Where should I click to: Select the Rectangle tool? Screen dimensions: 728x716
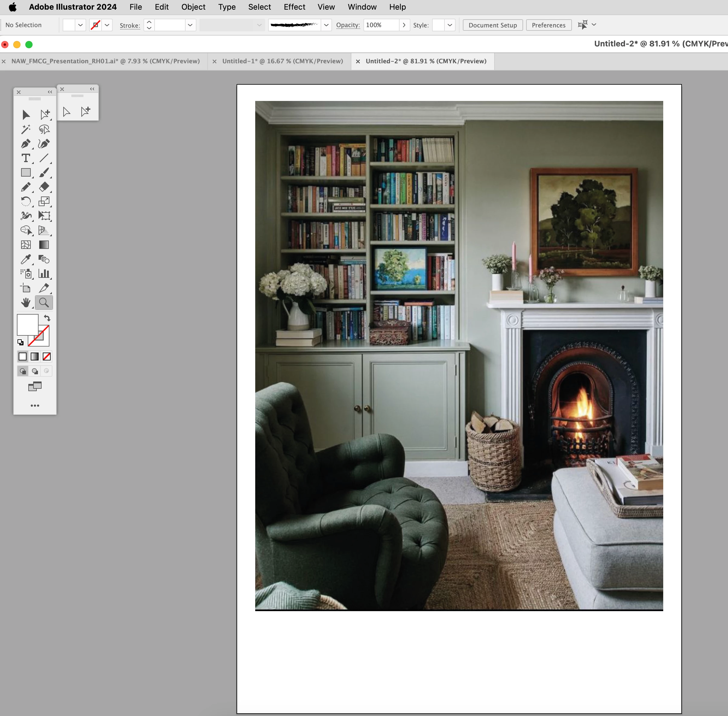pos(26,173)
